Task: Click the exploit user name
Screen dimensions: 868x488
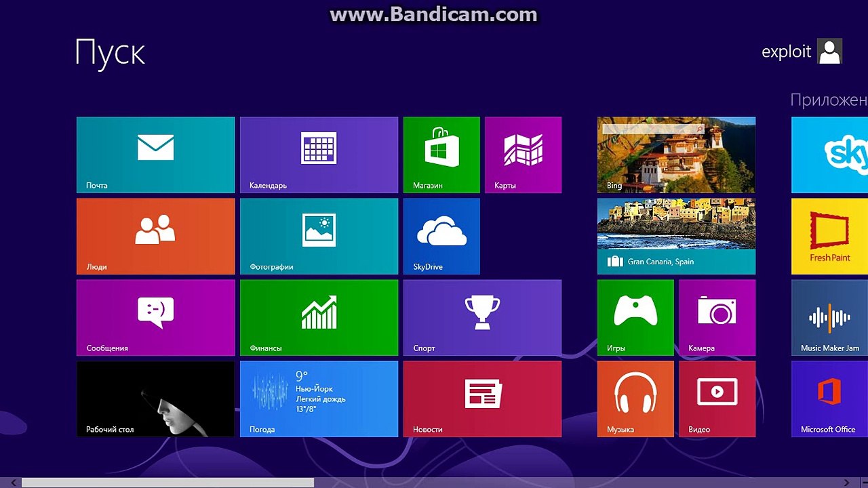Action: (x=787, y=52)
